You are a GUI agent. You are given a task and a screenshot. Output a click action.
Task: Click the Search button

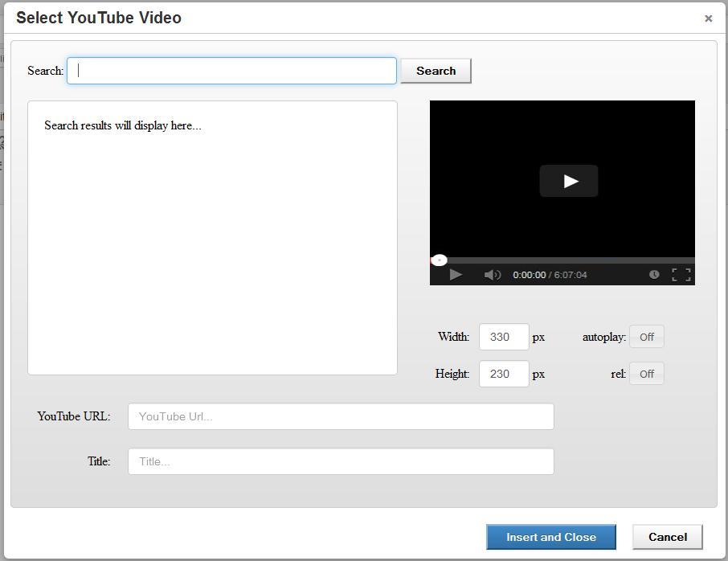tap(436, 71)
